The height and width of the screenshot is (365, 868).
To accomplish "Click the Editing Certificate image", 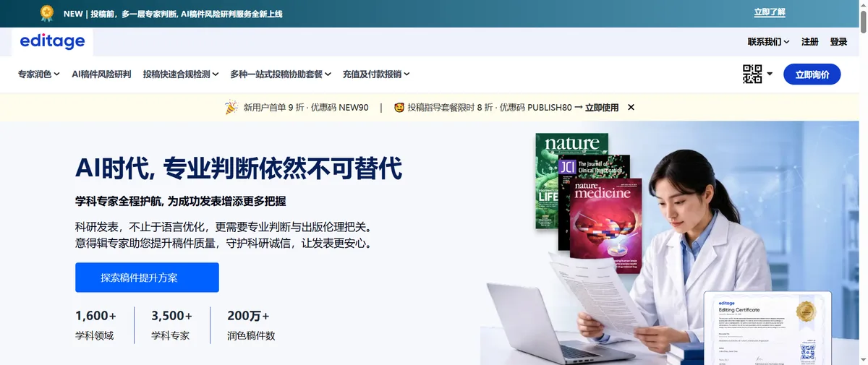I will [x=768, y=328].
